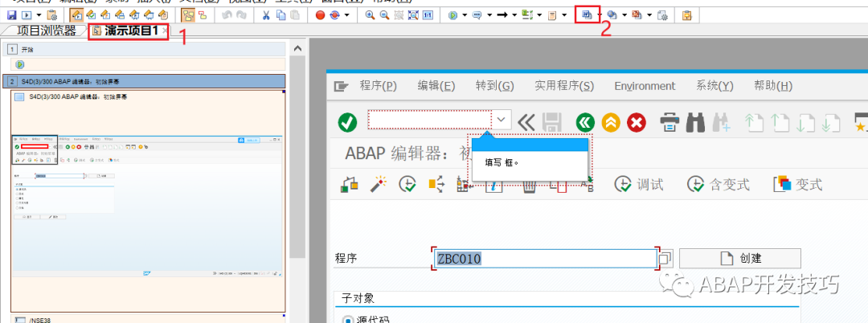Select step 2 S4D ABAP 编辑器 row
868x323 pixels.
144,81
